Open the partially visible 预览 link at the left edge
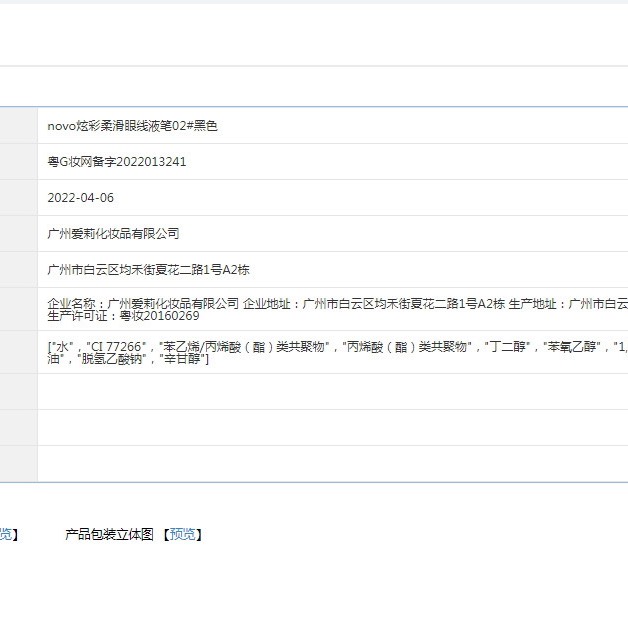This screenshot has width=628, height=628. tap(6, 534)
